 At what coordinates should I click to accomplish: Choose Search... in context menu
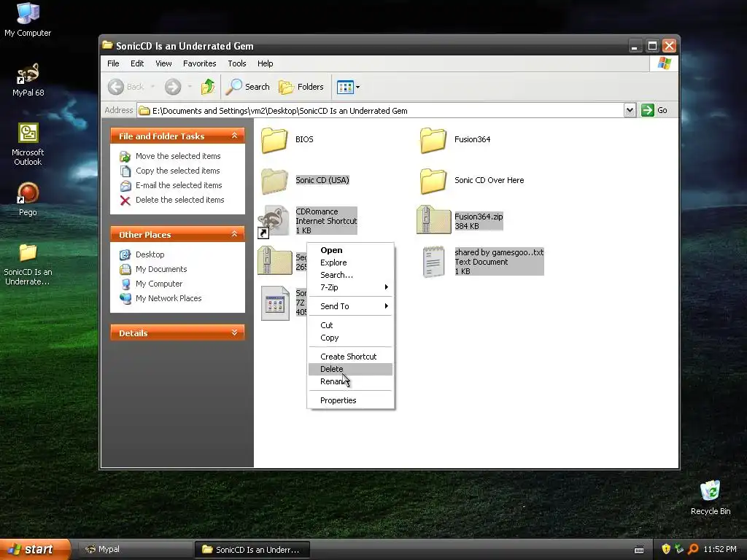tap(350, 275)
